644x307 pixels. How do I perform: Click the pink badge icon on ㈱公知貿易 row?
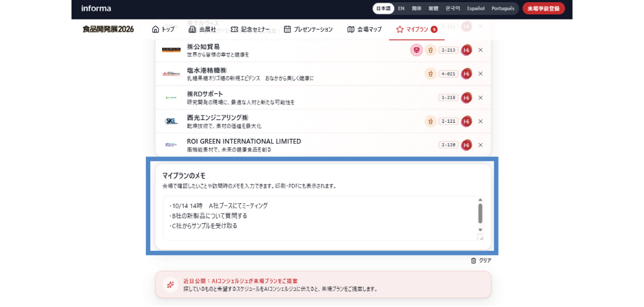[416, 50]
